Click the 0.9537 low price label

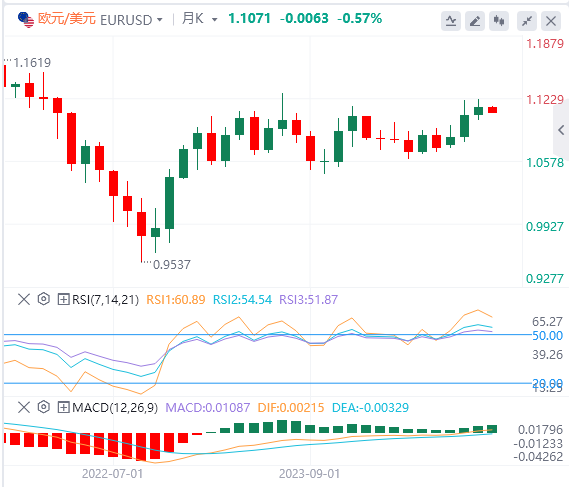click(x=172, y=265)
